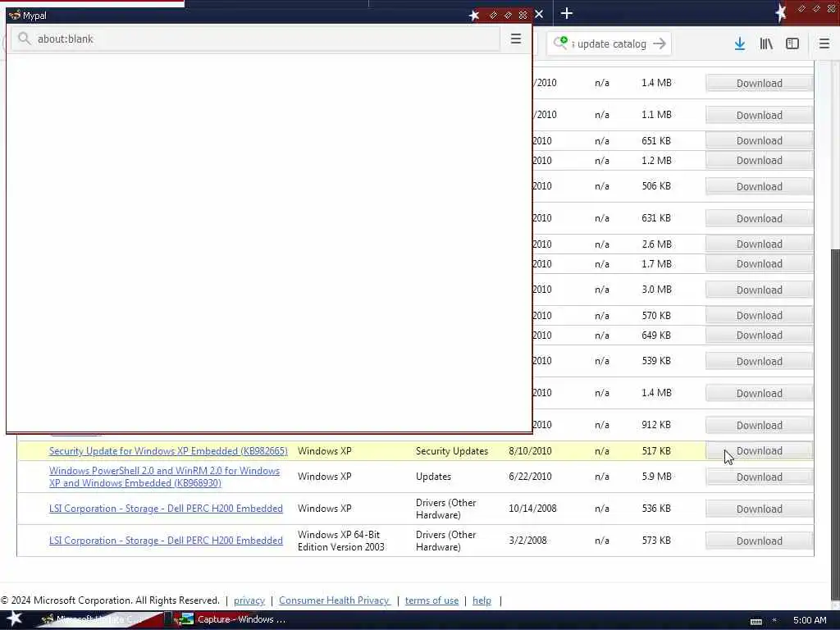Download the 570 KB update
Screen dimensions: 840x630
pos(759,316)
